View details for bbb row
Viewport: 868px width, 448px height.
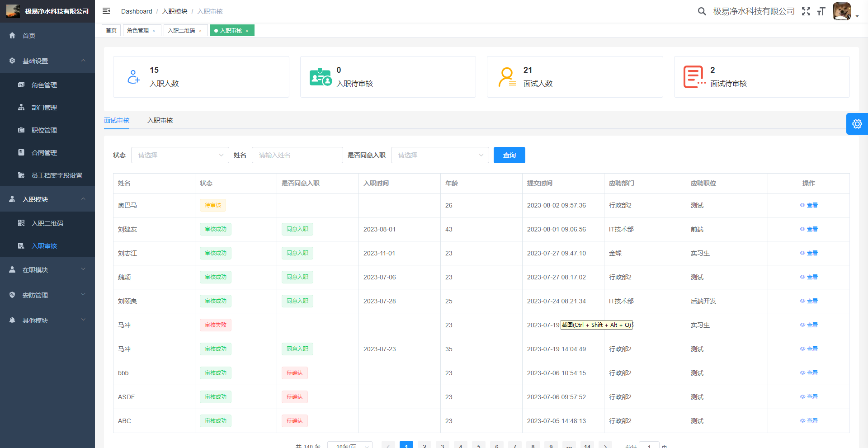pos(809,373)
